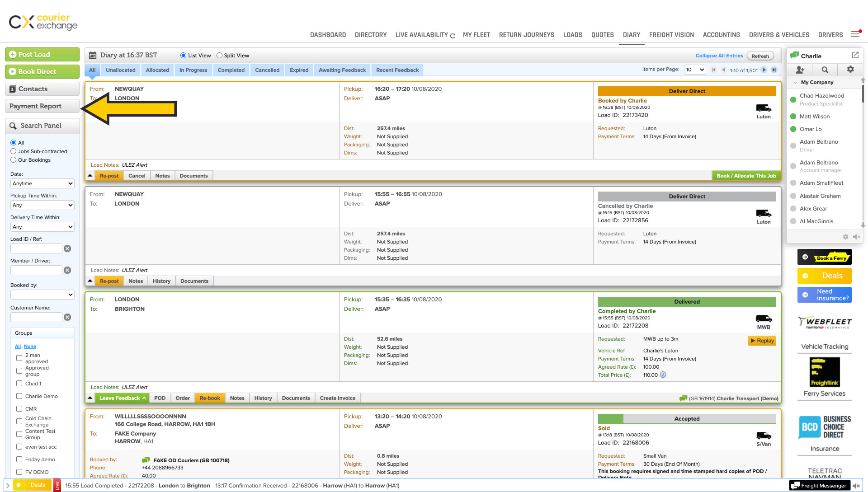Clear the Load ID / Ref field
The width and height of the screenshot is (868, 492).
pyautogui.click(x=67, y=248)
